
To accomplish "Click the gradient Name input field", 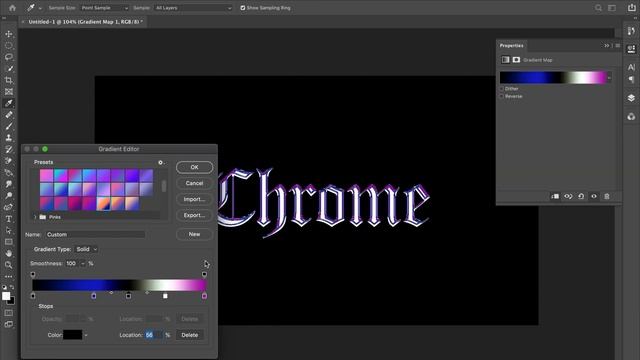I will 96,235.
